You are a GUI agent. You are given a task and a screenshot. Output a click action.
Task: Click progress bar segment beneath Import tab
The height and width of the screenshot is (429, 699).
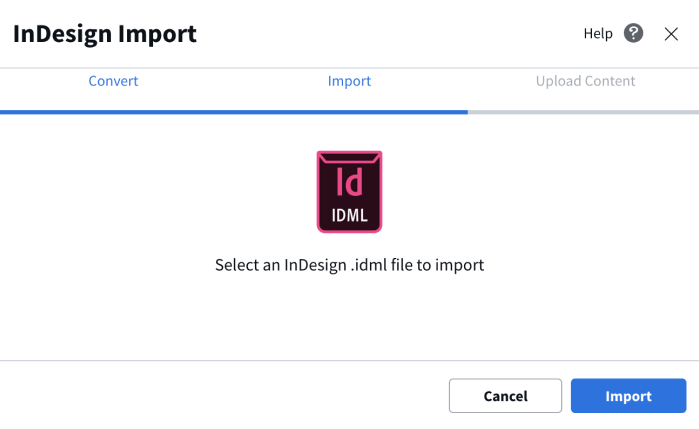[x=349, y=112]
